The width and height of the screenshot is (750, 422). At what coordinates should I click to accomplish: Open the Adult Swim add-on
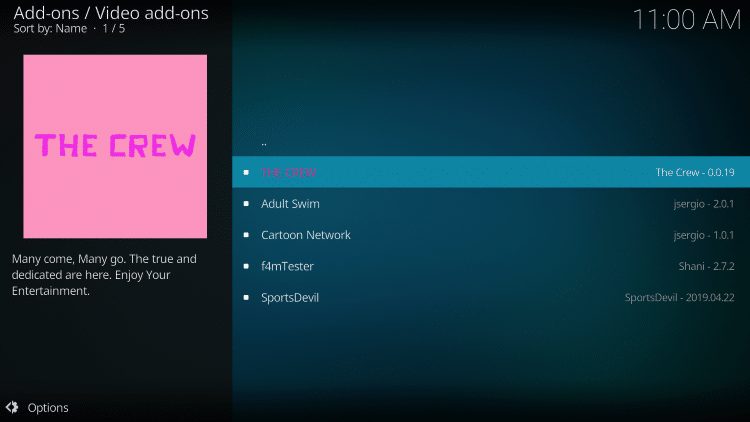pyautogui.click(x=491, y=203)
